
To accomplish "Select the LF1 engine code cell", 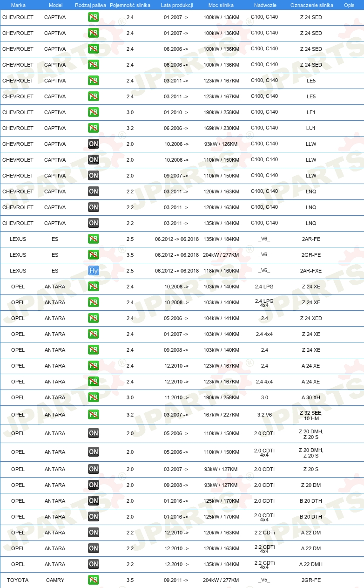I will tap(311, 112).
